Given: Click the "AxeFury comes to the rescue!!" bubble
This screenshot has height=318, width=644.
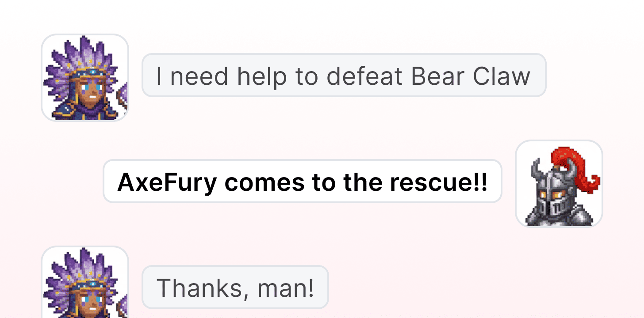Looking at the screenshot, I should pyautogui.click(x=303, y=181).
